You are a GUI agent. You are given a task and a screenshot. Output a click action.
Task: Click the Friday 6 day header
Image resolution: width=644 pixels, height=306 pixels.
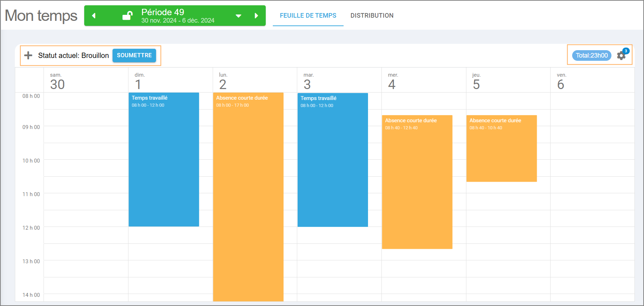click(x=561, y=81)
